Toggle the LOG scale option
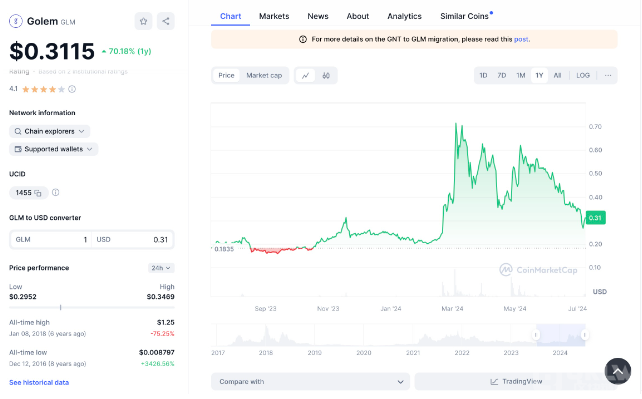 (583, 76)
